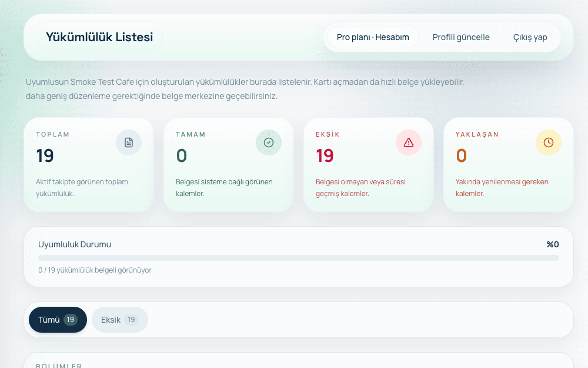588x368 pixels.
Task: Click the red Eksik count 19
Action: tap(325, 155)
